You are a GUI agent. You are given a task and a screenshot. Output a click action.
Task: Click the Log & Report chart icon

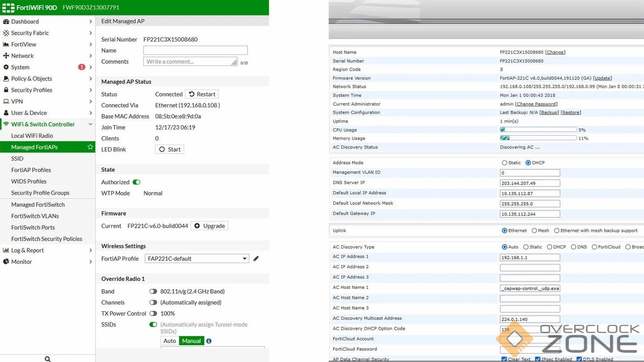(x=6, y=250)
